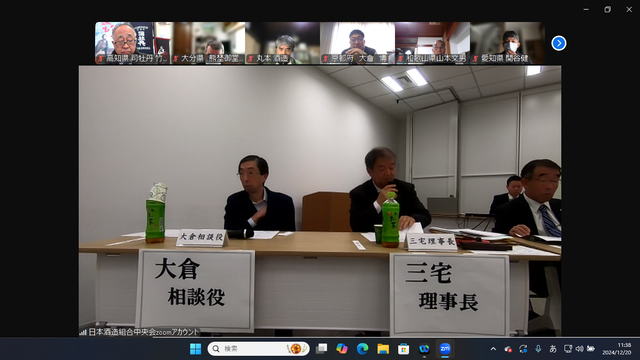Expand the hidden system tray icons chevron
The width and height of the screenshot is (640, 360).
coord(493,349)
